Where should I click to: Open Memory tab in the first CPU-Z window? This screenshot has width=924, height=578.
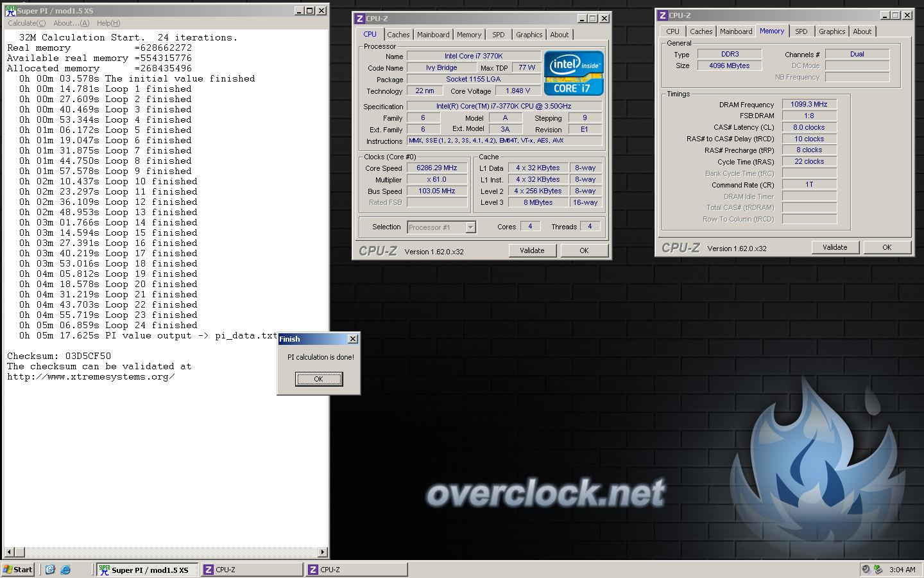(469, 35)
